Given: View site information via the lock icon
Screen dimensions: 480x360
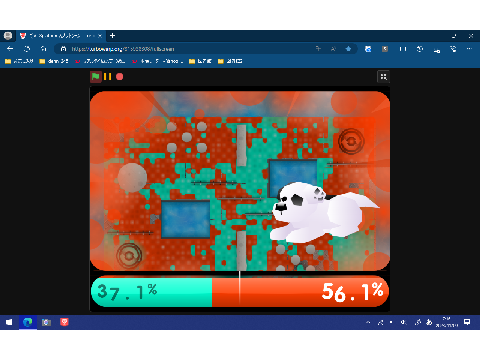Looking at the screenshot, I should [x=63, y=49].
